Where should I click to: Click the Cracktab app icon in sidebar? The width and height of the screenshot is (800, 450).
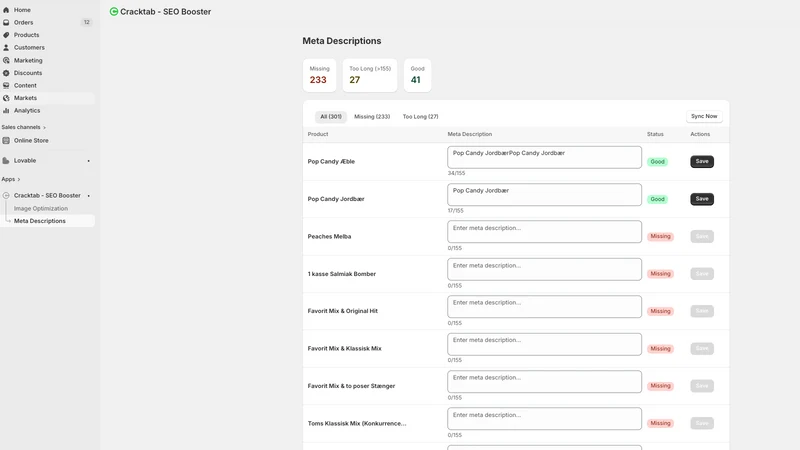pos(6,195)
